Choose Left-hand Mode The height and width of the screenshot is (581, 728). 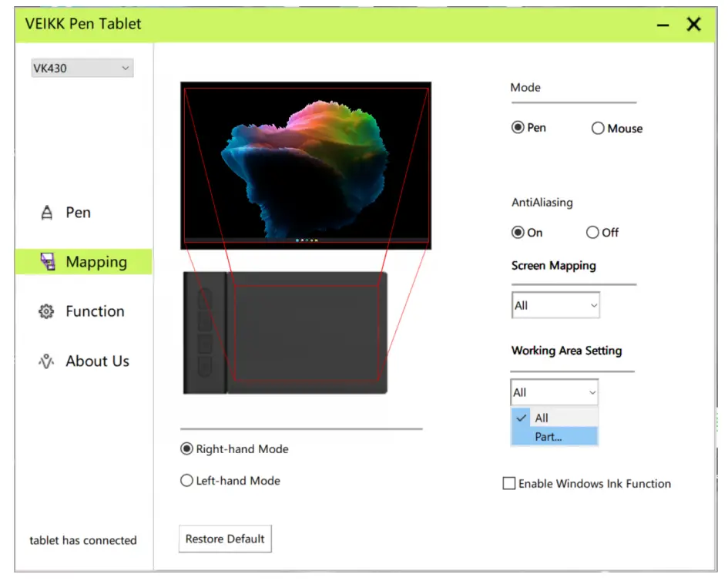(x=186, y=480)
